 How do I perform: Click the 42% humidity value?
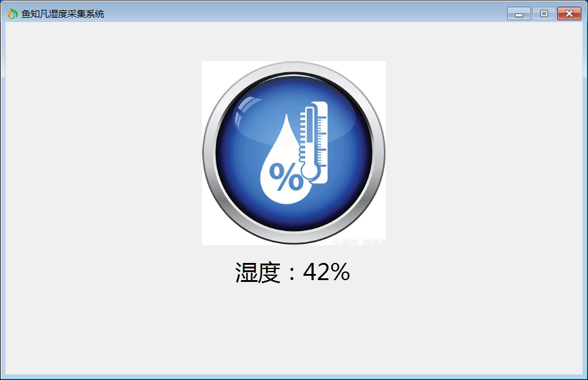(x=326, y=272)
